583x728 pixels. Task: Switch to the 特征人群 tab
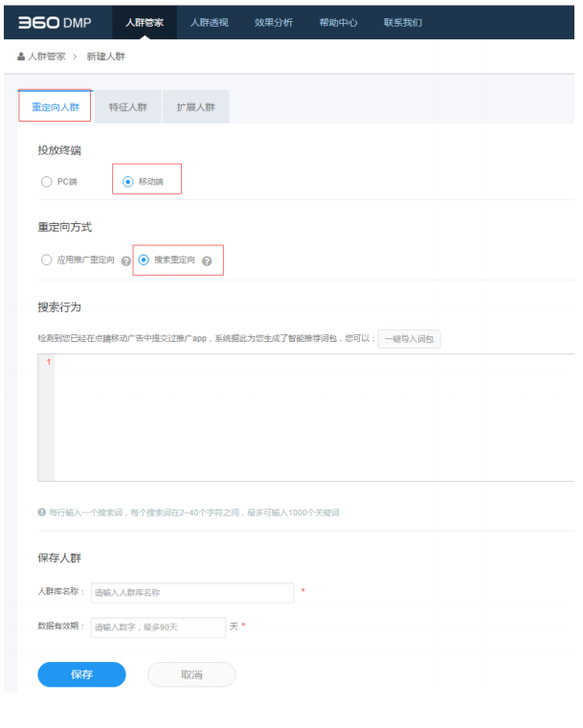point(128,107)
